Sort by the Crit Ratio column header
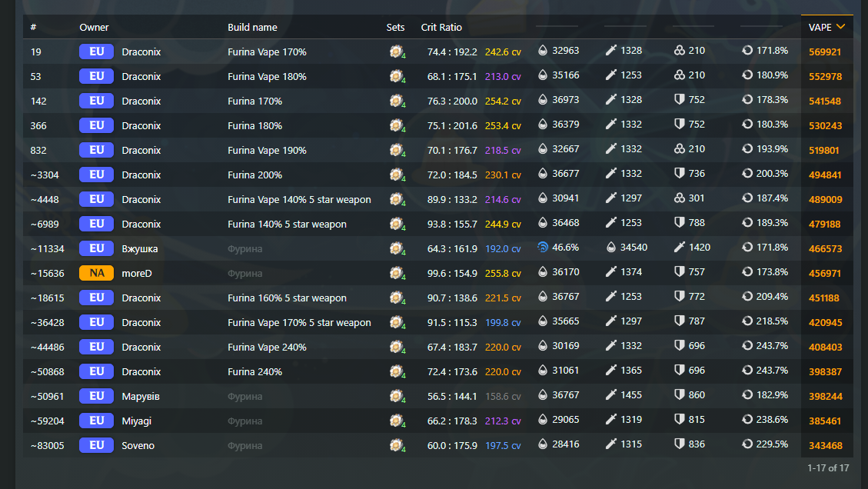The width and height of the screenshot is (868, 489). (x=441, y=28)
